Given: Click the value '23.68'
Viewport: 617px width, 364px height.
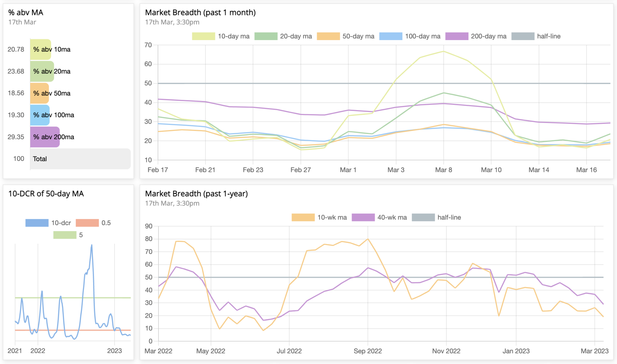Looking at the screenshot, I should 16,71.
